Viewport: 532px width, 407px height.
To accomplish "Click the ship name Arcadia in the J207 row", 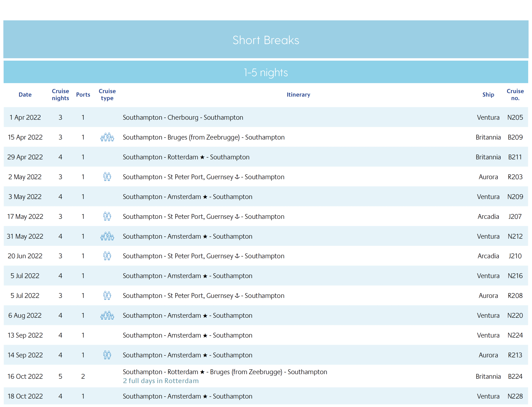I will point(488,216).
